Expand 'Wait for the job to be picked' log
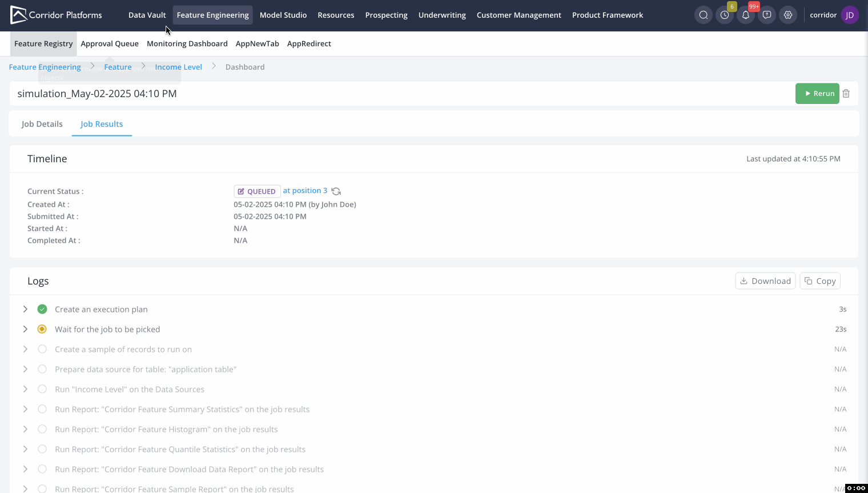Viewport: 868px width, 493px height. pyautogui.click(x=25, y=329)
